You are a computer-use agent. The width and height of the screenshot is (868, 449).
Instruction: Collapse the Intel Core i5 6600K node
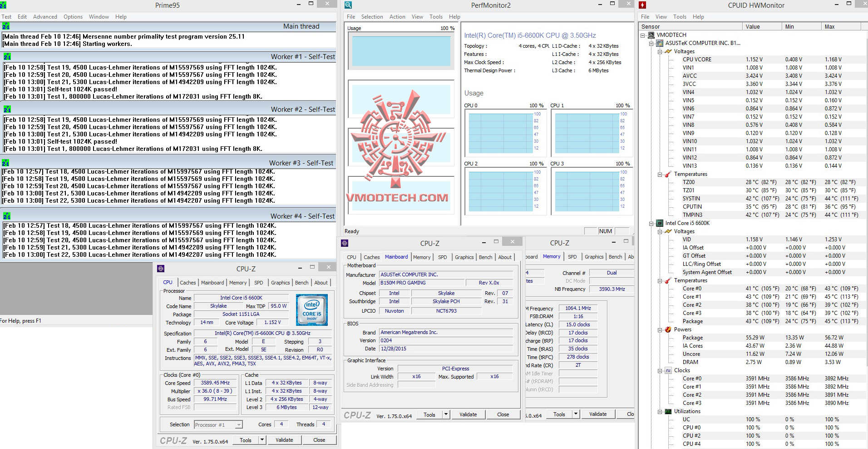coord(651,224)
